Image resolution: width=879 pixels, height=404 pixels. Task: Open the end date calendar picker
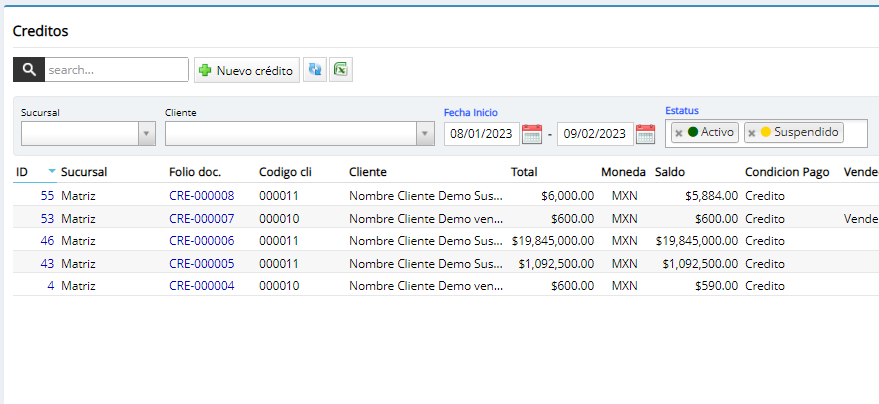(x=645, y=133)
